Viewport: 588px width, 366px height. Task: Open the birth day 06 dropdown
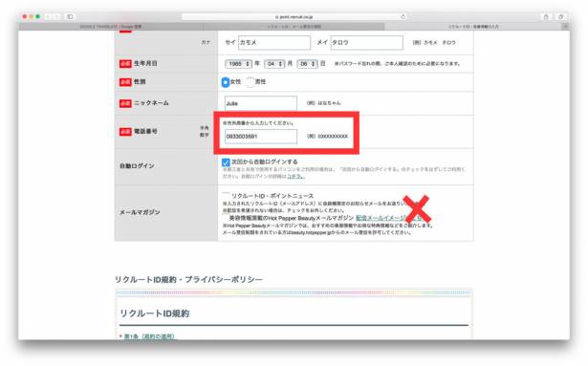(307, 64)
